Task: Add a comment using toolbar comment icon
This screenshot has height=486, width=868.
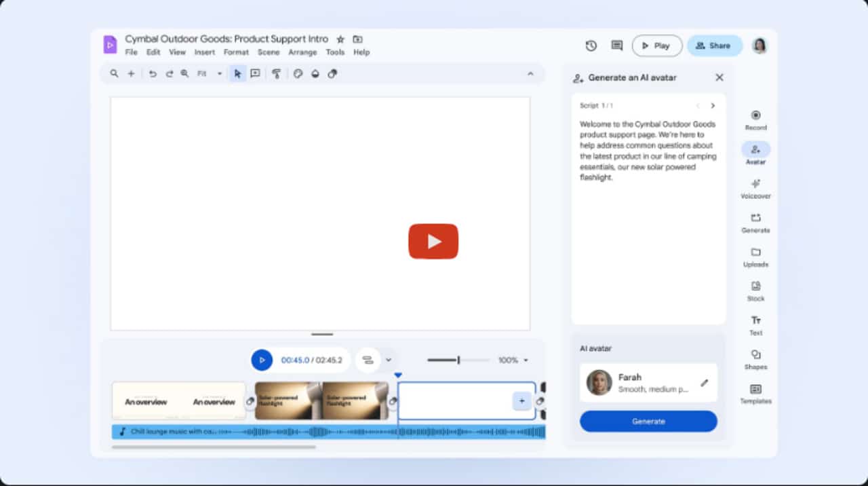Action: [x=255, y=73]
